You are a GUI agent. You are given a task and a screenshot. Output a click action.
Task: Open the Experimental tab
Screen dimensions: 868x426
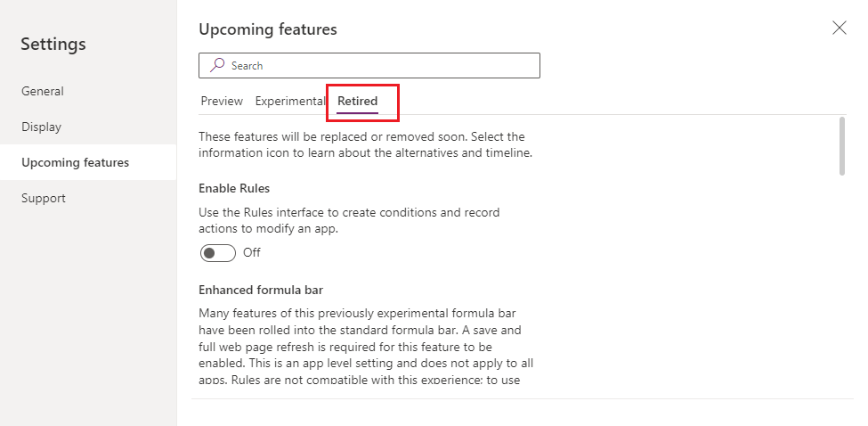click(289, 102)
